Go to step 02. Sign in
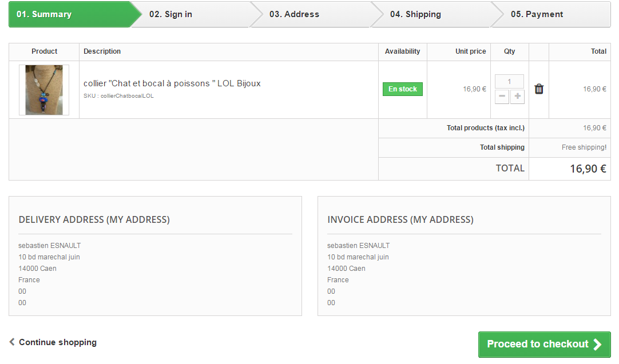This screenshot has width=619, height=364. pyautogui.click(x=170, y=14)
